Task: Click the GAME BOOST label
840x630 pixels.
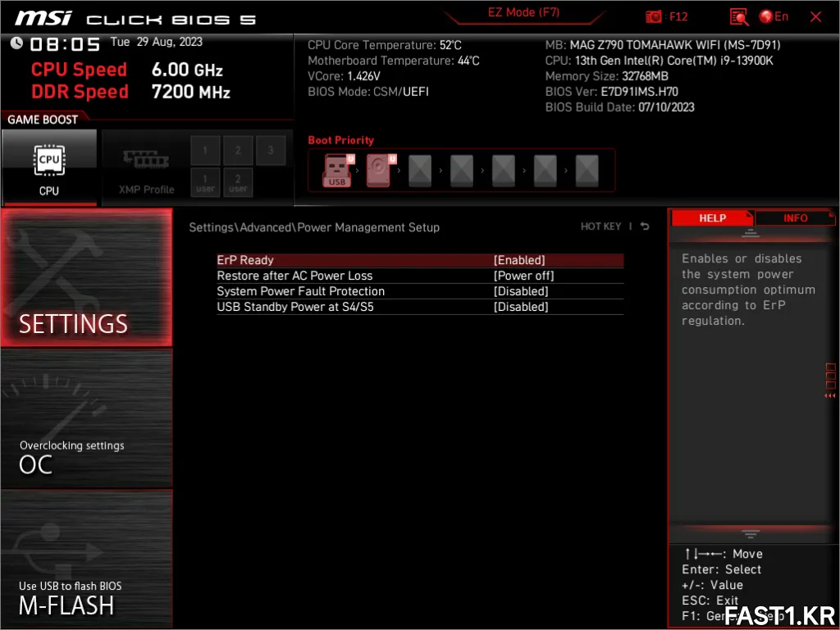Action: 43,120
